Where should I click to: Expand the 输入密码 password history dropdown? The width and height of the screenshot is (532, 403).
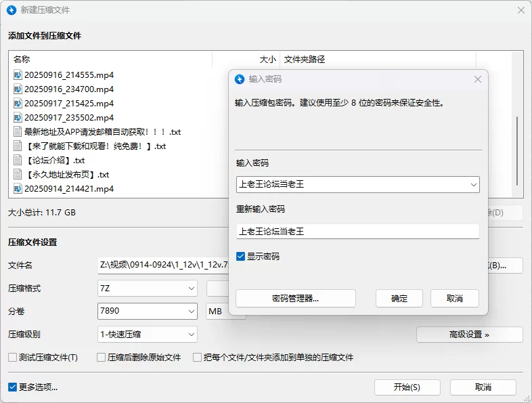pyautogui.click(x=473, y=184)
